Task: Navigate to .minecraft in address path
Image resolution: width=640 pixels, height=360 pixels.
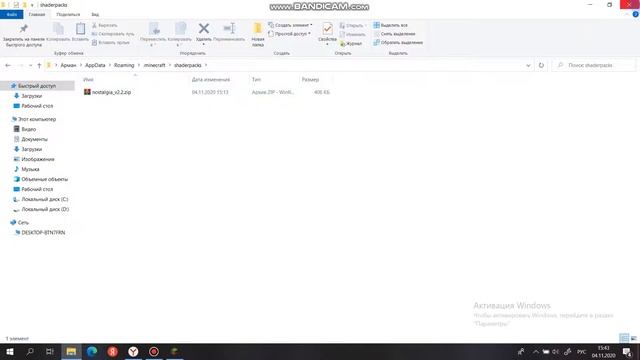Action: click(x=154, y=65)
